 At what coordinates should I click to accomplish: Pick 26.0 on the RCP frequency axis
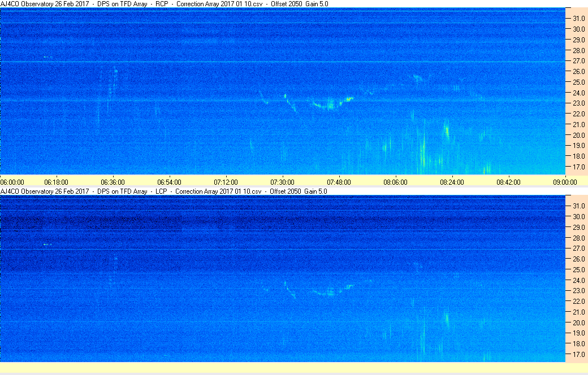pos(578,71)
